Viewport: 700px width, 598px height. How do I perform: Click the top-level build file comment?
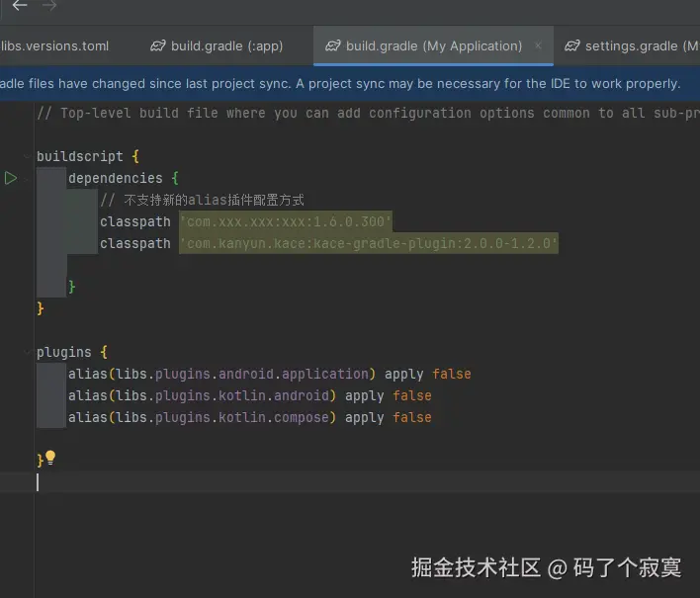369,114
